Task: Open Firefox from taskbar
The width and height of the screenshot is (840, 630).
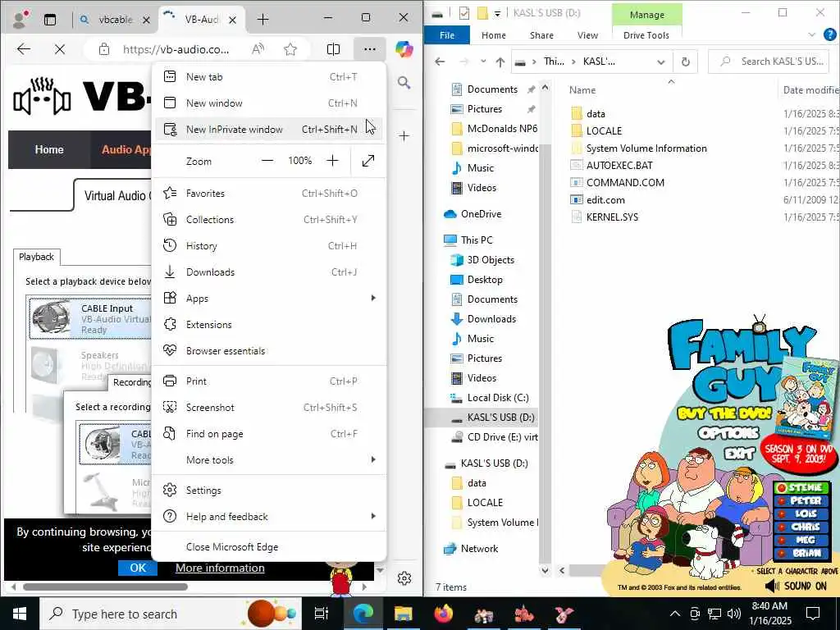Action: (444, 614)
